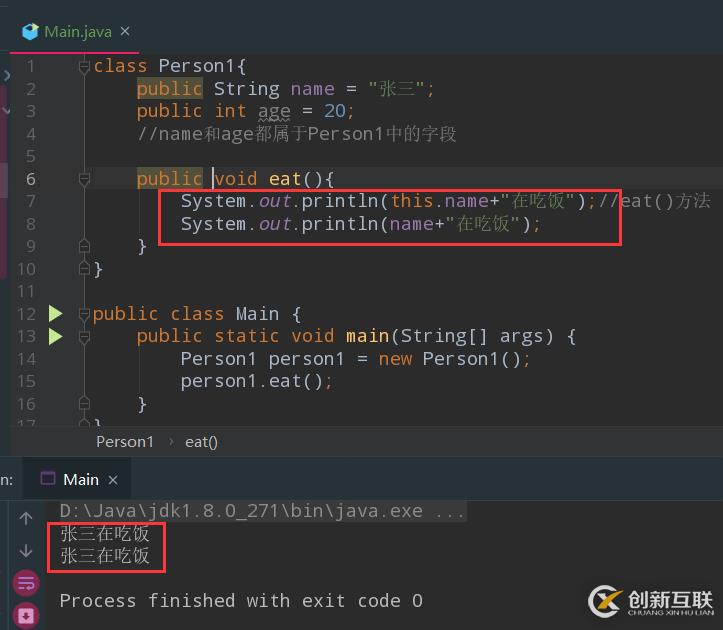
Task: Toggle soft-wrap in the run console
Action: (26, 583)
